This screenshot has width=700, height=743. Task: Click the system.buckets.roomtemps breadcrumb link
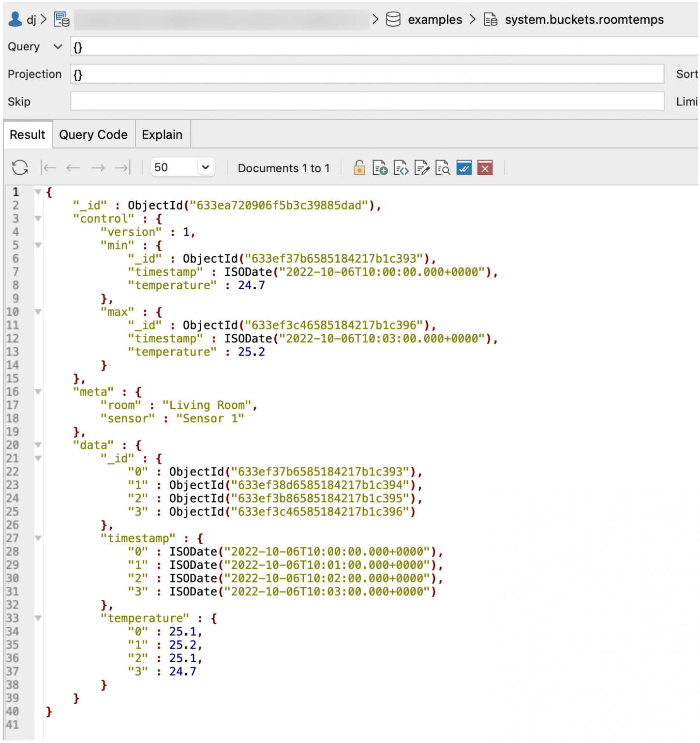point(583,19)
